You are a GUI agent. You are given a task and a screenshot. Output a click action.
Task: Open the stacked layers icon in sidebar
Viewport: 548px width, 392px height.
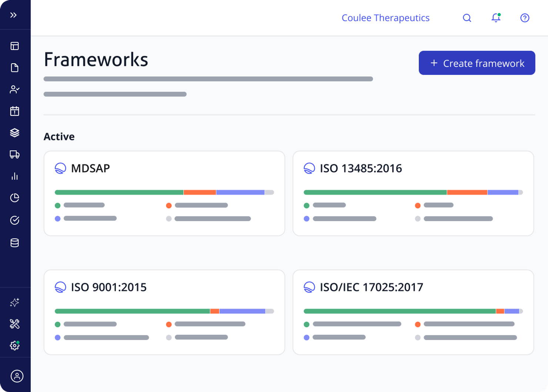pos(15,133)
